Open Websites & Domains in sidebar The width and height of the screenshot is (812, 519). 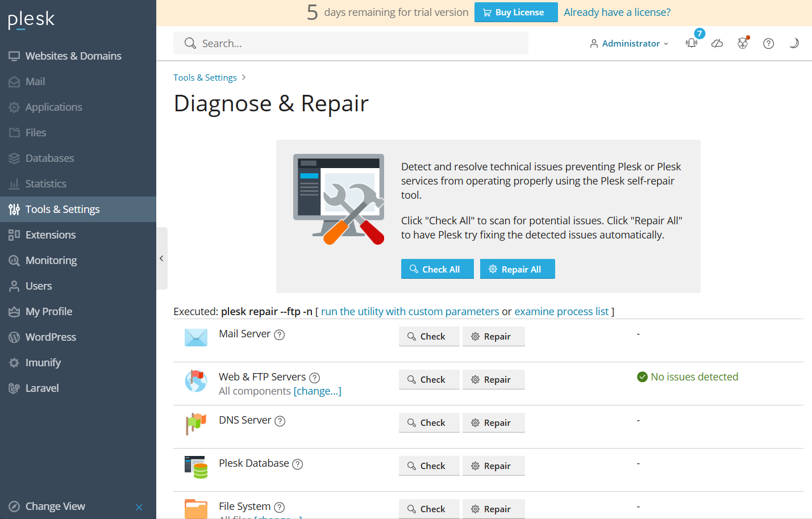(x=78, y=56)
